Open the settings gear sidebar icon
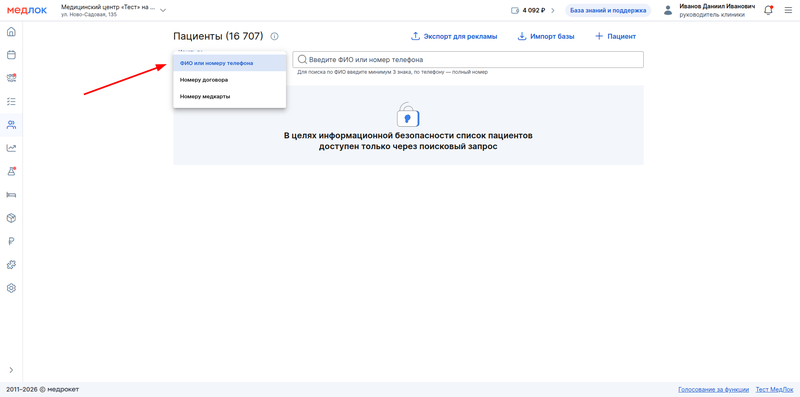The image size is (800, 397). pyautogui.click(x=11, y=288)
